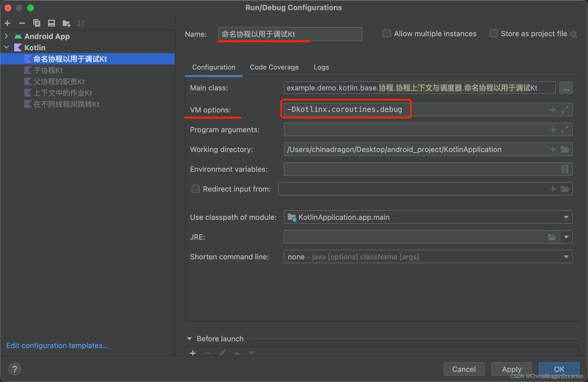Browse for the working directory folder

(565, 149)
